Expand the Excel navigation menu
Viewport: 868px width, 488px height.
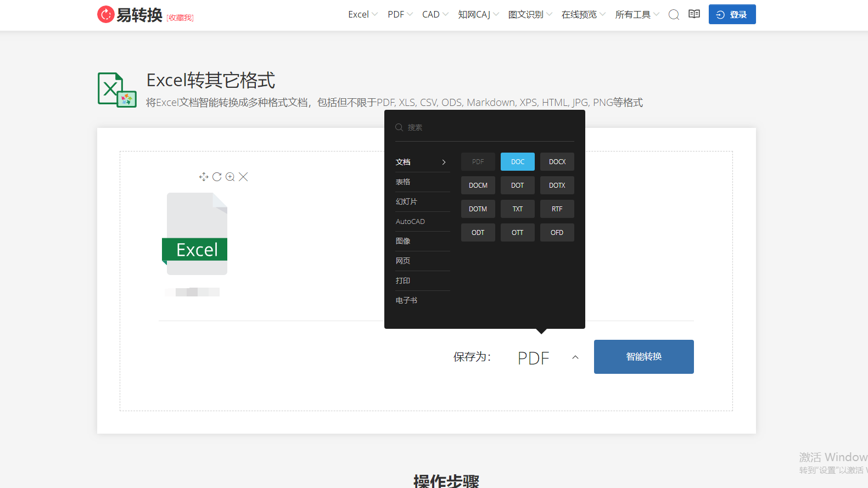point(363,14)
